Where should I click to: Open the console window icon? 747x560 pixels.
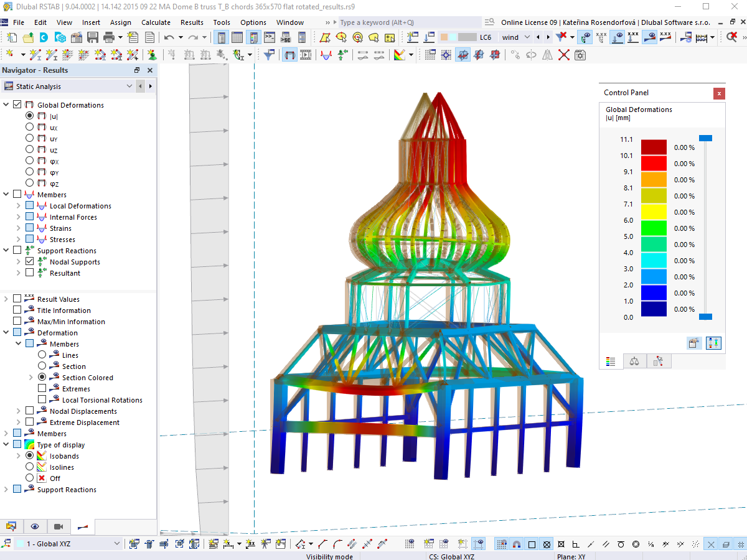pos(270,37)
